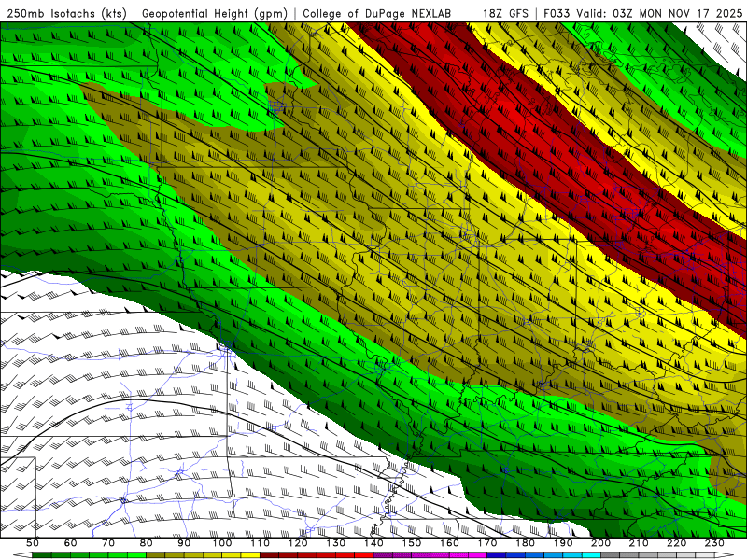Click the '170' value on the color scale

tap(487, 543)
